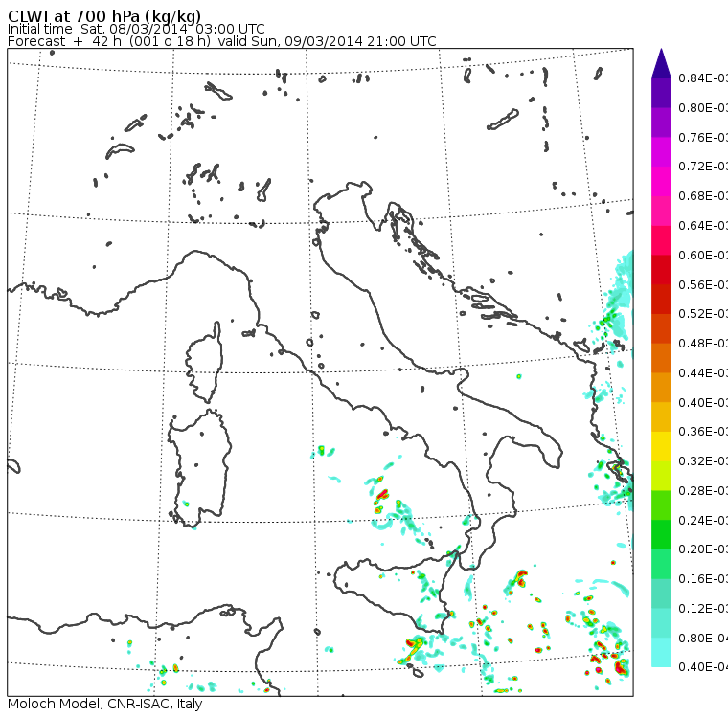
Task: Click the dark indigo arrow atop the colorbar
Action: 661,63
